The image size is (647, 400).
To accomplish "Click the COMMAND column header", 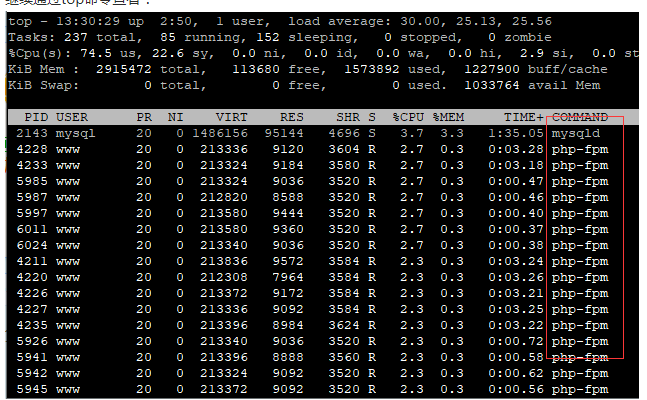I will [580, 117].
